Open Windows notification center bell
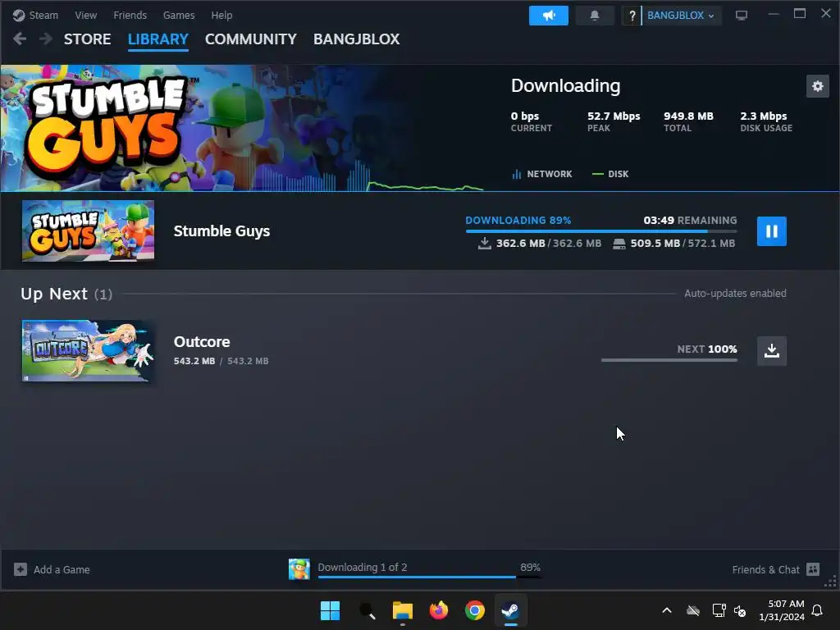 click(x=818, y=610)
